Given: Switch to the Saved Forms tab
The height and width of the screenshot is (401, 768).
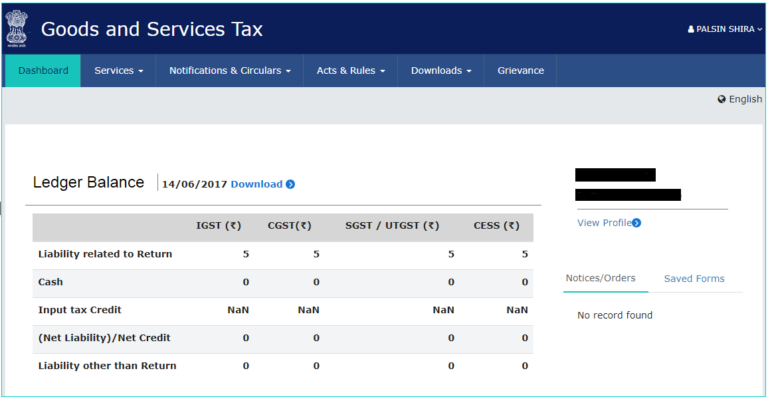Looking at the screenshot, I should coord(694,278).
